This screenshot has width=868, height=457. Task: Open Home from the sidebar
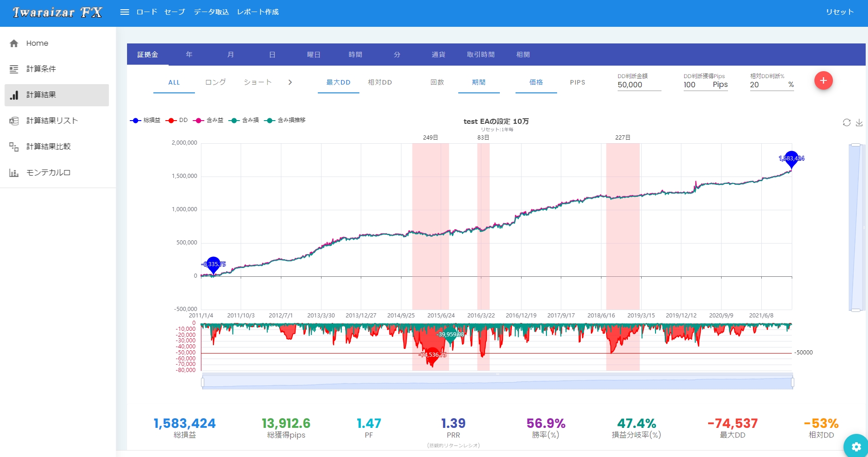(x=37, y=43)
